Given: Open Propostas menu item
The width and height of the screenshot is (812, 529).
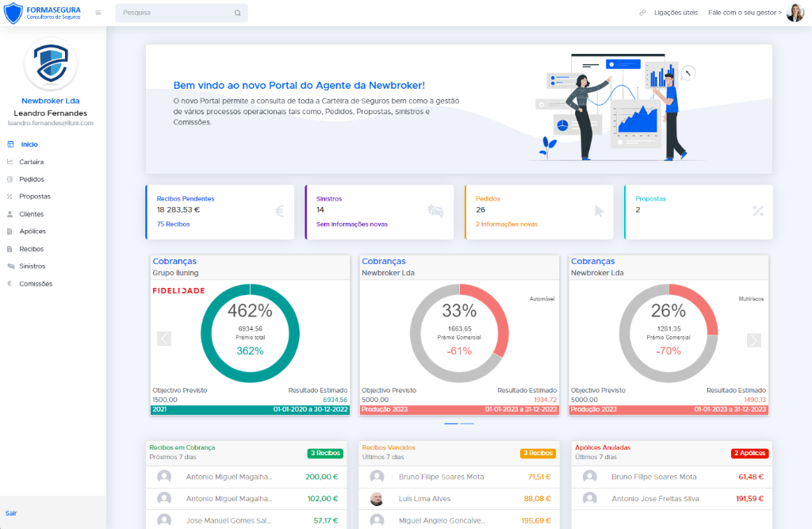Looking at the screenshot, I should pos(35,197).
